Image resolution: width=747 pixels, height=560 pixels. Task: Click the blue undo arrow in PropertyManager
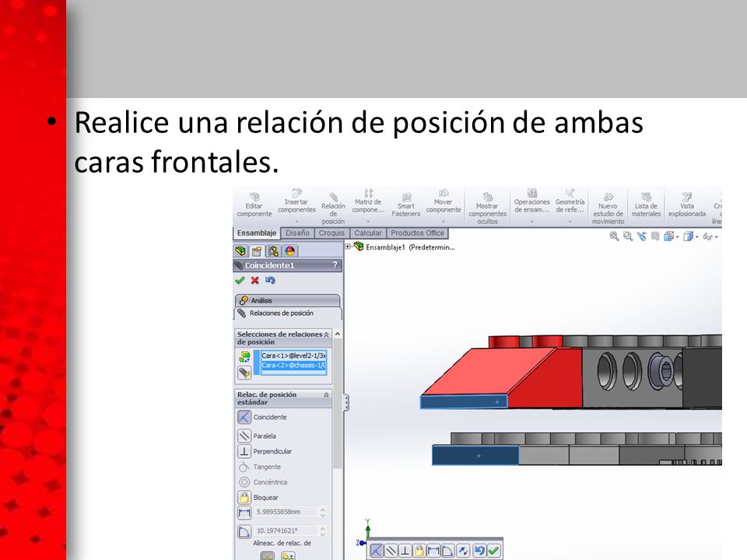click(x=270, y=280)
